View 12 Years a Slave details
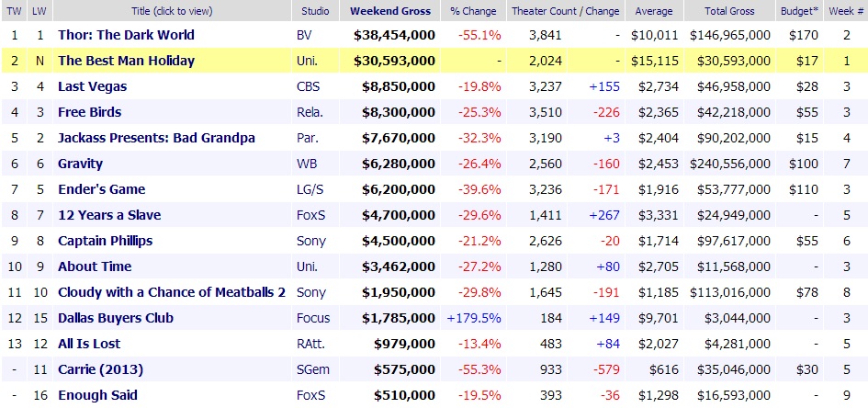The width and height of the screenshot is (868, 408). 108,215
